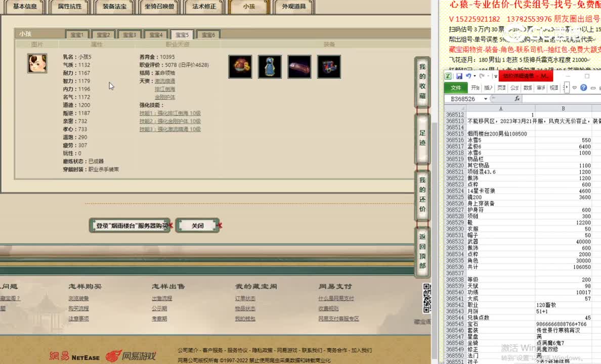Click the Save icon in the Excel toolbar

[459, 76]
